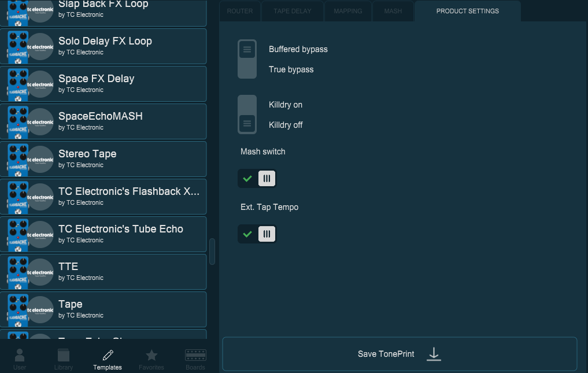The image size is (588, 373).
Task: Click the Flashback pedal image for Solo Delay FX Loop
Action: [x=18, y=47]
